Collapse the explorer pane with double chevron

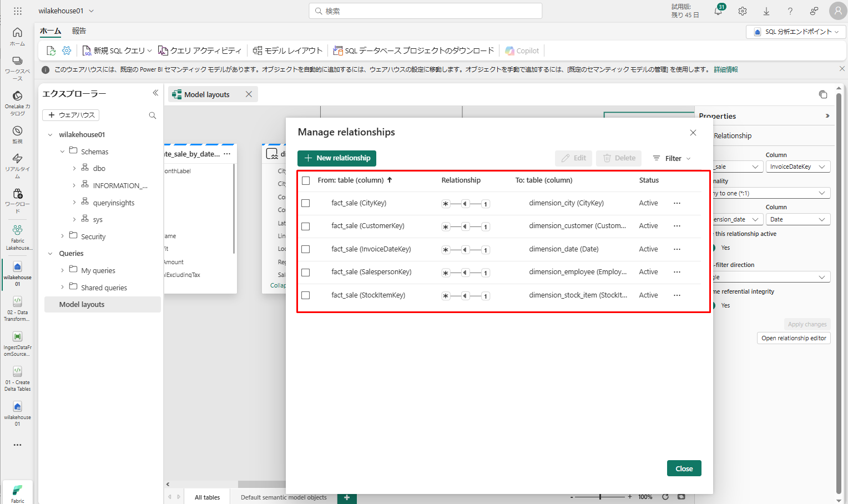point(155,93)
